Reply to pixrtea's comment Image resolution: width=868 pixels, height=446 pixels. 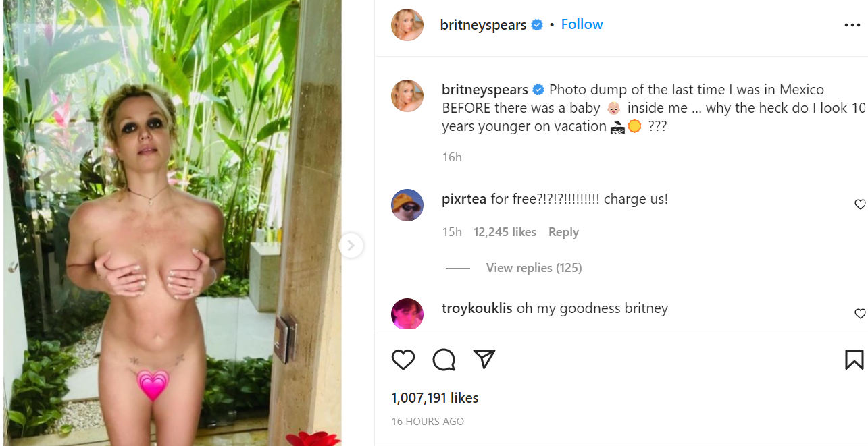pyautogui.click(x=563, y=232)
